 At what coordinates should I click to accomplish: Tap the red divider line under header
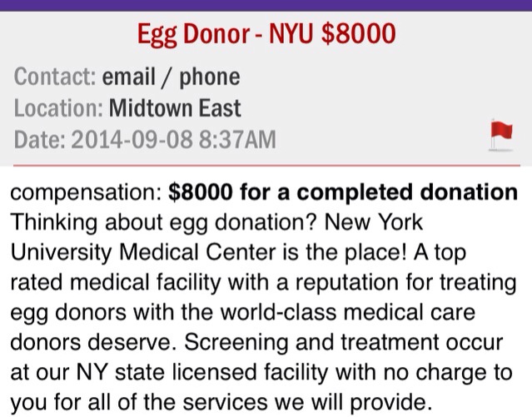coord(265,165)
